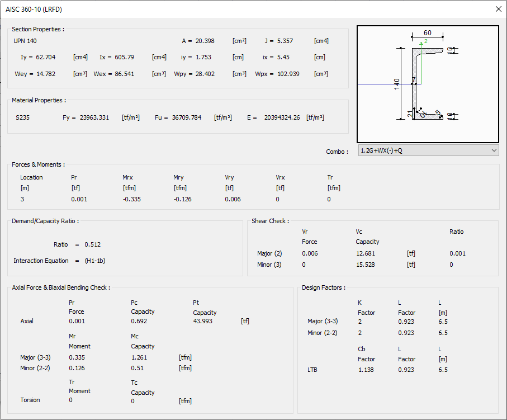507x420 pixels.
Task: Select the demand/capacity Ratio value 0.512
Action: tap(92, 244)
